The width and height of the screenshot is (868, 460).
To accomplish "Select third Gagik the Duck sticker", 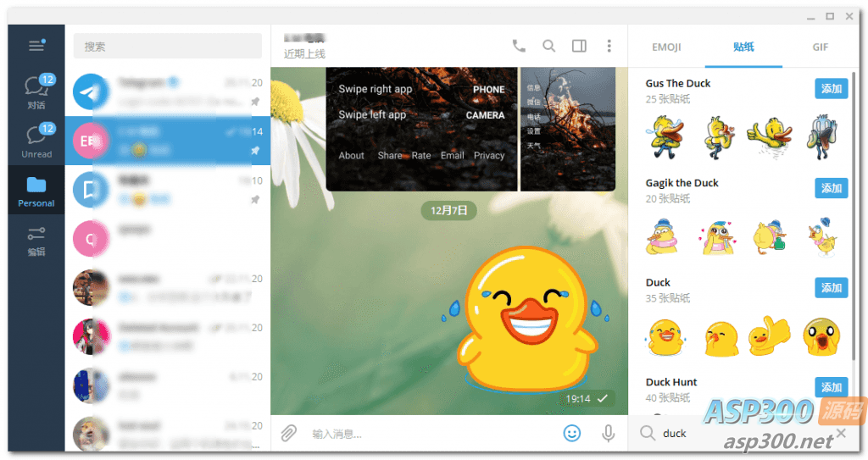I will [x=770, y=237].
